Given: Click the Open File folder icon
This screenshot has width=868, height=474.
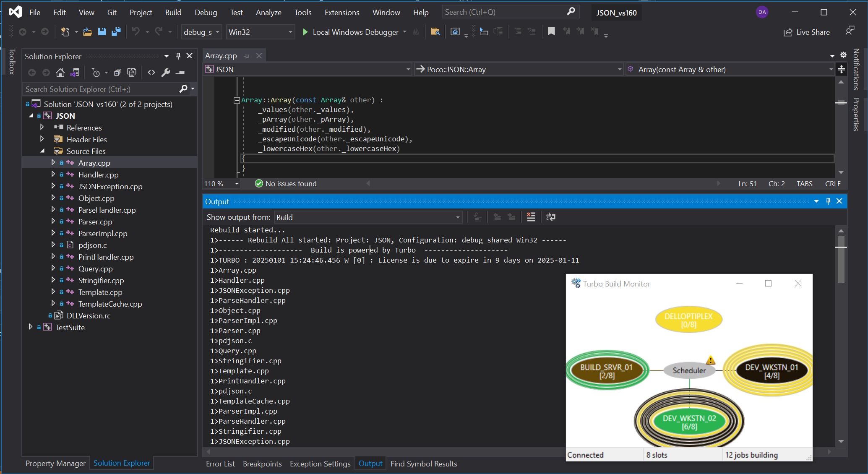Looking at the screenshot, I should [87, 32].
